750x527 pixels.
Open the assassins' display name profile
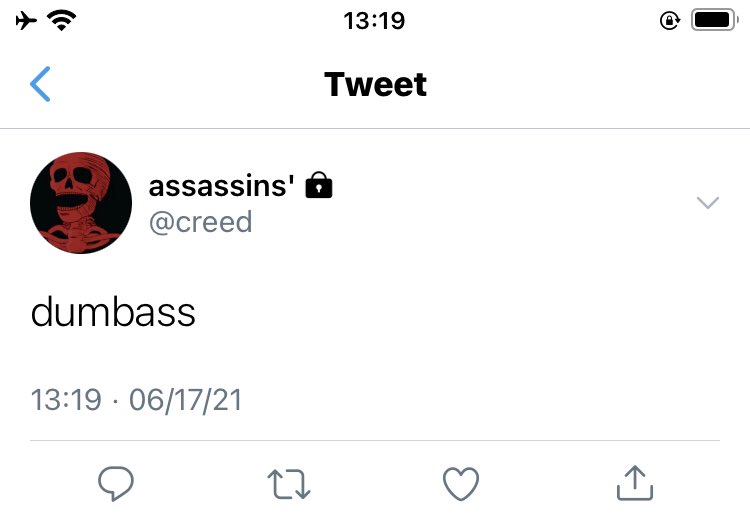click(221, 186)
